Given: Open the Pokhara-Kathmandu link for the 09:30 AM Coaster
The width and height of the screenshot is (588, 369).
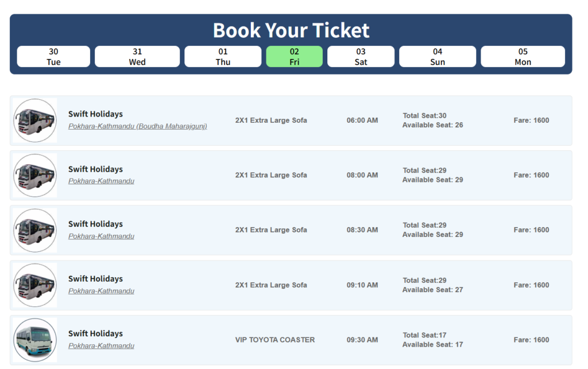Looking at the screenshot, I should click(x=101, y=346).
